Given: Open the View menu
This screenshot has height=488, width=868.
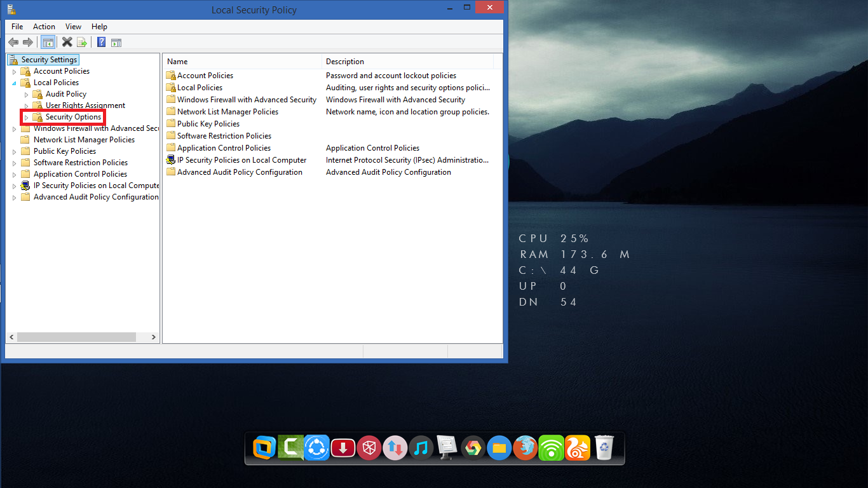Looking at the screenshot, I should (73, 27).
